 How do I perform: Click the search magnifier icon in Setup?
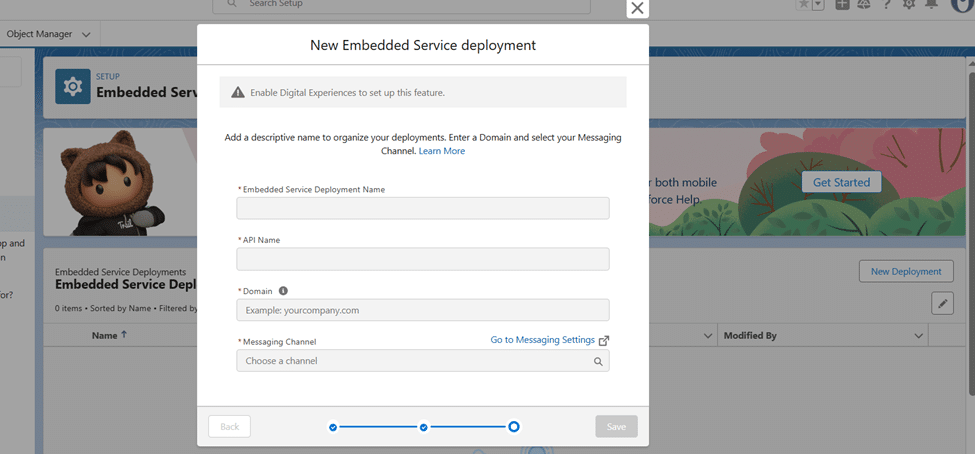click(x=231, y=4)
